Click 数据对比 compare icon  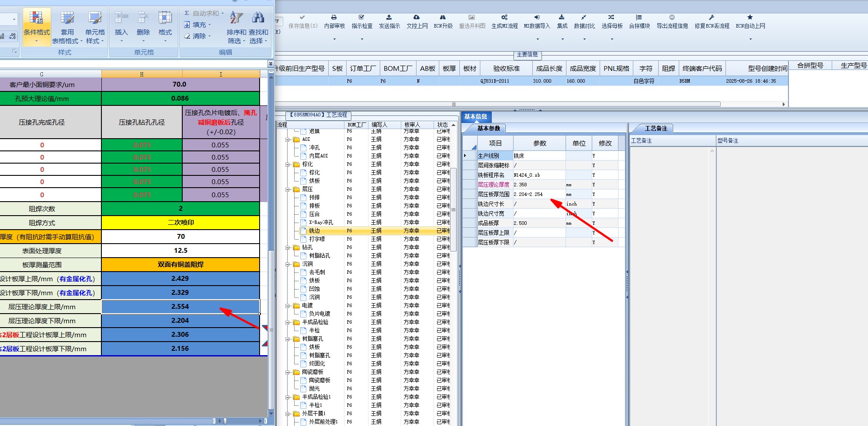tap(584, 17)
